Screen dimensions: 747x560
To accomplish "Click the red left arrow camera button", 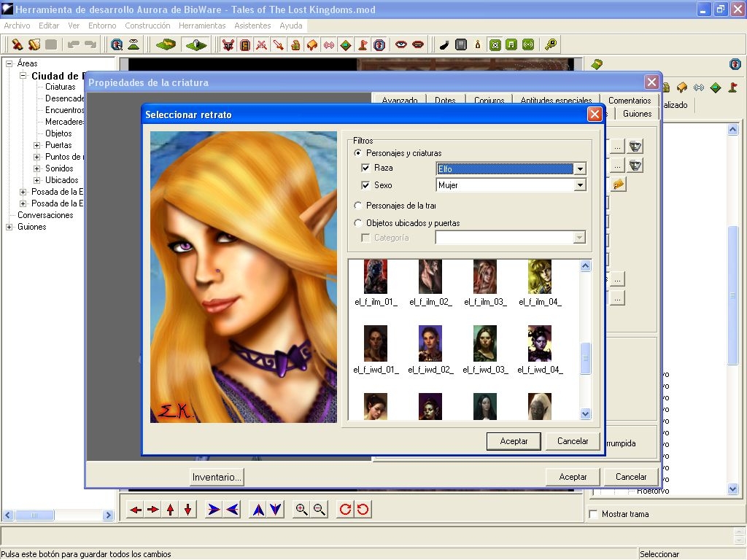I will coord(136,510).
